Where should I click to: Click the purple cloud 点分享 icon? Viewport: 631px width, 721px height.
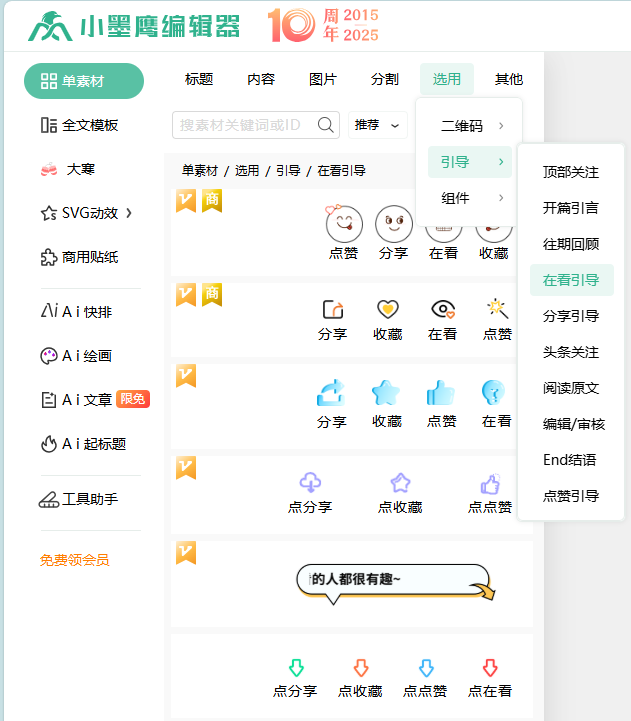pyautogui.click(x=310, y=483)
